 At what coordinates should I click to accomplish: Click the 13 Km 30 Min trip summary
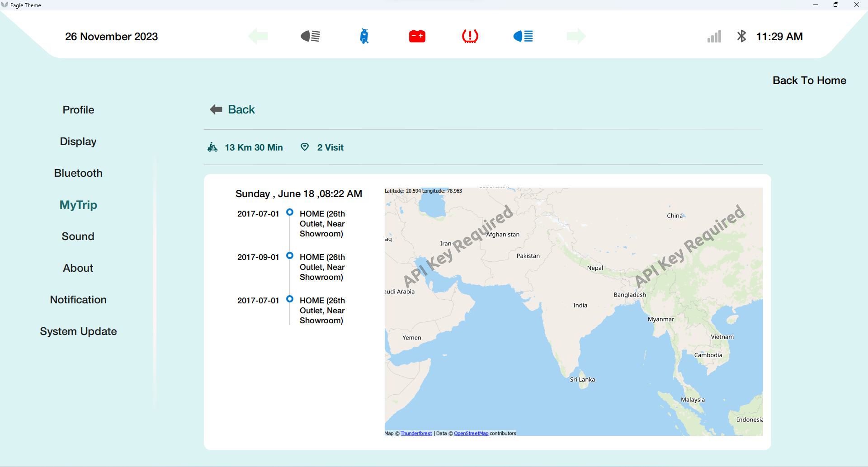point(254,147)
